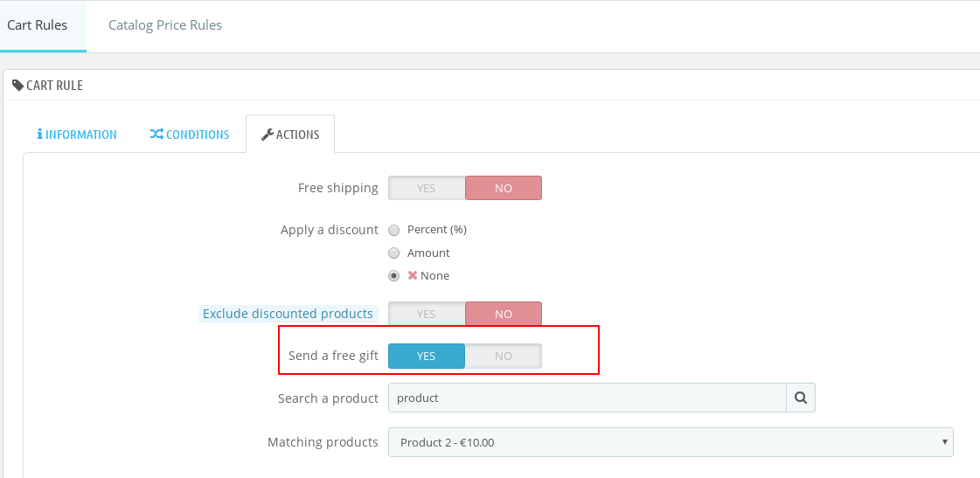Viewport: 980px width, 478px height.
Task: Set Free shipping to NO
Action: pyautogui.click(x=504, y=188)
